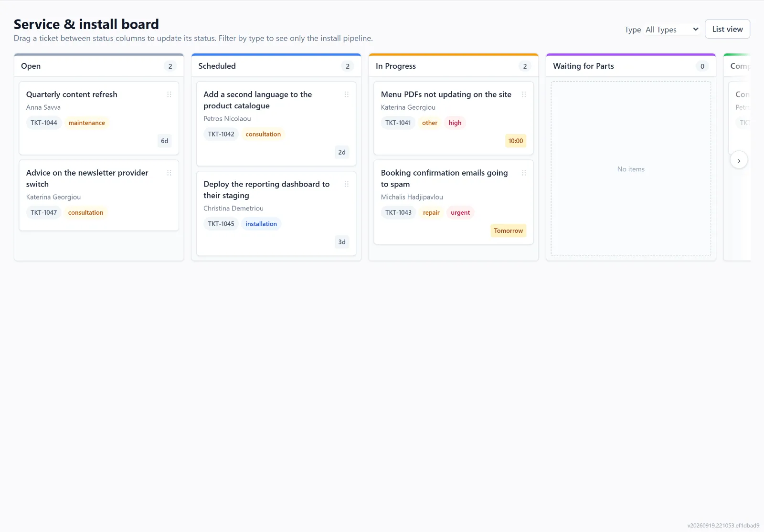Click the TKT-1041 ID badge

[x=398, y=123]
